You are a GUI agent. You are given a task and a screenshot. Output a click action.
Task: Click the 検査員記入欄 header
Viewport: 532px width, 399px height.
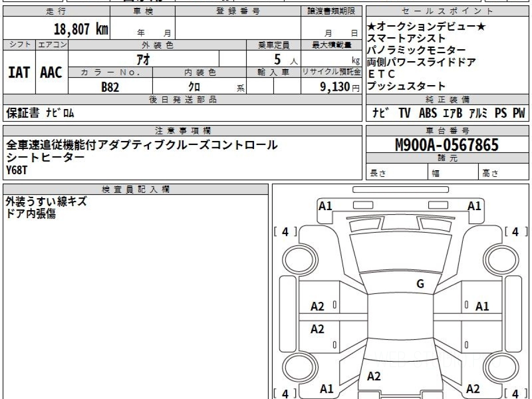click(x=136, y=189)
